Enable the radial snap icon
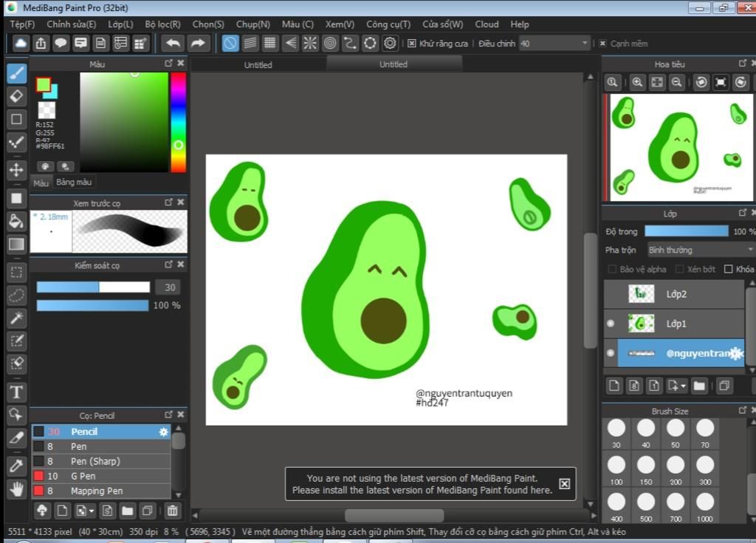This screenshot has width=756, height=543. tap(310, 44)
